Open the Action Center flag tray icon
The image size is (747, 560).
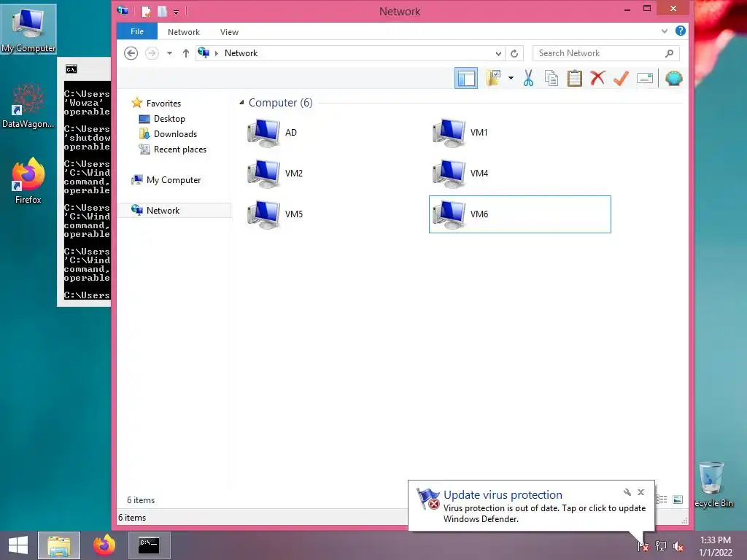pyautogui.click(x=643, y=546)
